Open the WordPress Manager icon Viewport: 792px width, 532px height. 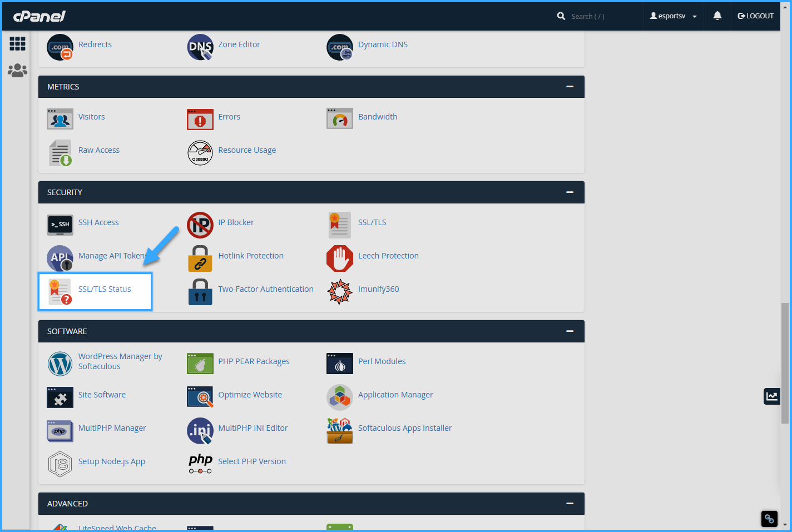[x=60, y=364]
